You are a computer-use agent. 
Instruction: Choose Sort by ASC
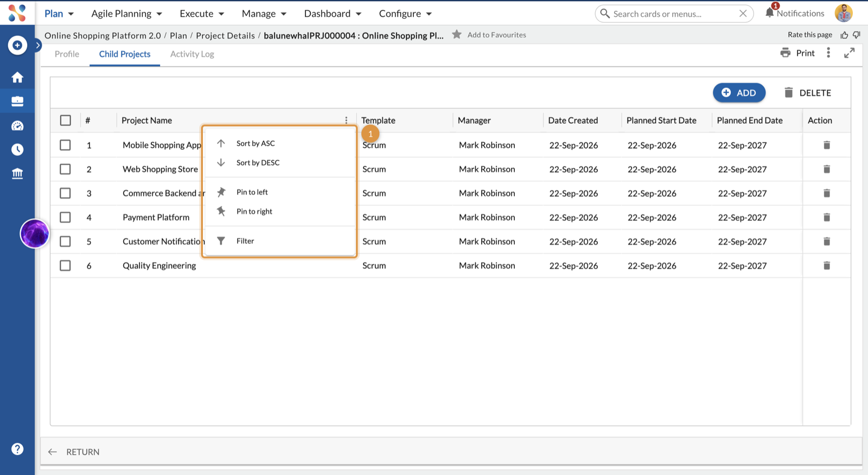tap(280, 143)
